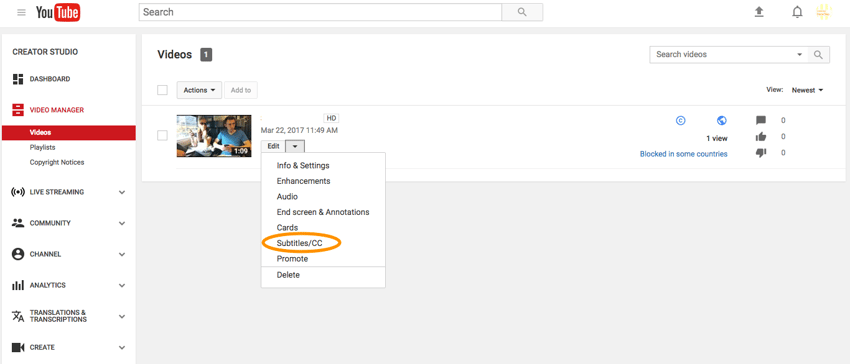Image resolution: width=850 pixels, height=364 pixels.
Task: Tick the select-all videos checkbox
Action: [x=162, y=90]
